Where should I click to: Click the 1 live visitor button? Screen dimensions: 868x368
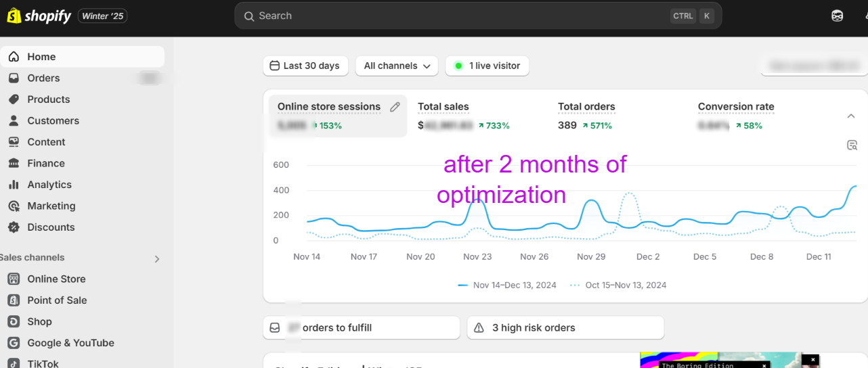coord(487,66)
